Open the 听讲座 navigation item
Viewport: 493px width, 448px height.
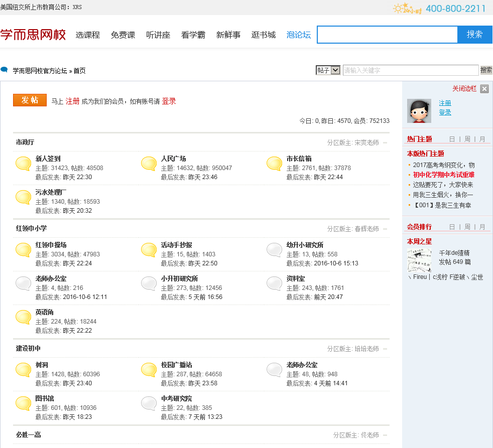(158, 35)
